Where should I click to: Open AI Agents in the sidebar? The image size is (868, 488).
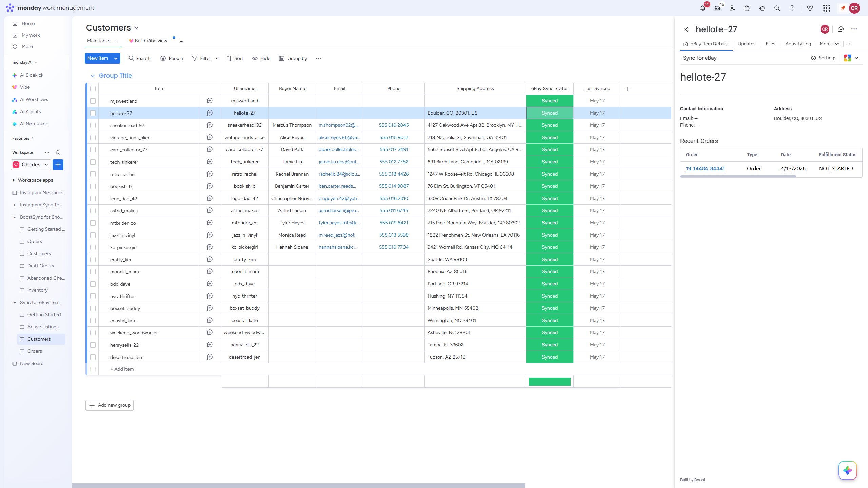pyautogui.click(x=30, y=111)
